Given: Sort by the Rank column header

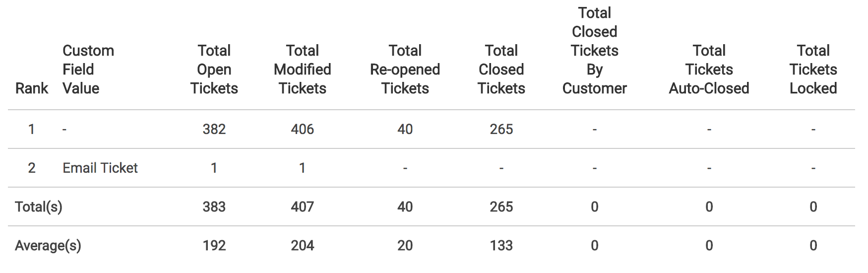Looking at the screenshot, I should [x=32, y=88].
